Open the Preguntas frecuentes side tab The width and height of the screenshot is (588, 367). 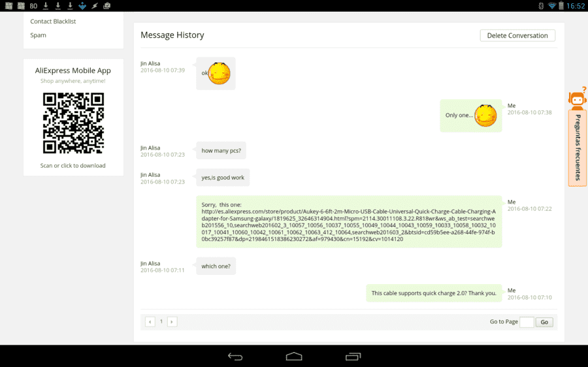578,148
